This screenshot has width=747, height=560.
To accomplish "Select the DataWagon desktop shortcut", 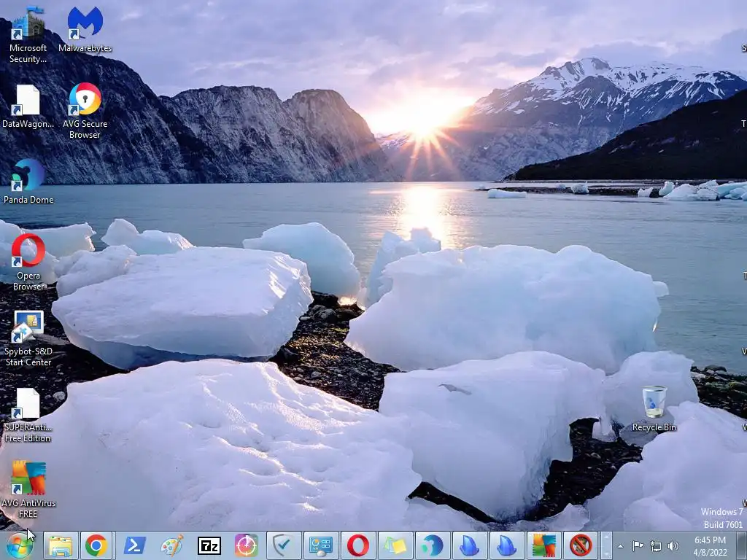I will pyautogui.click(x=28, y=106).
